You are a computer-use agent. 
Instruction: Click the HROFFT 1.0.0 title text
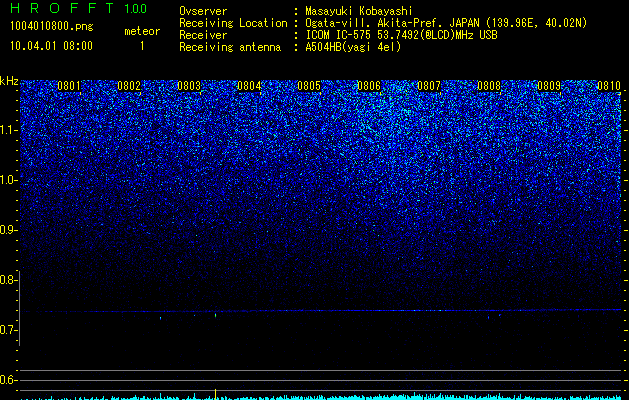coord(78,8)
